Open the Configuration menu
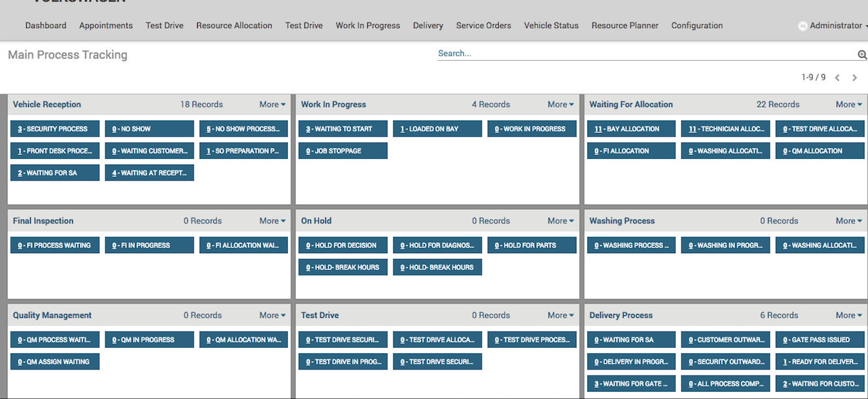 click(x=696, y=26)
